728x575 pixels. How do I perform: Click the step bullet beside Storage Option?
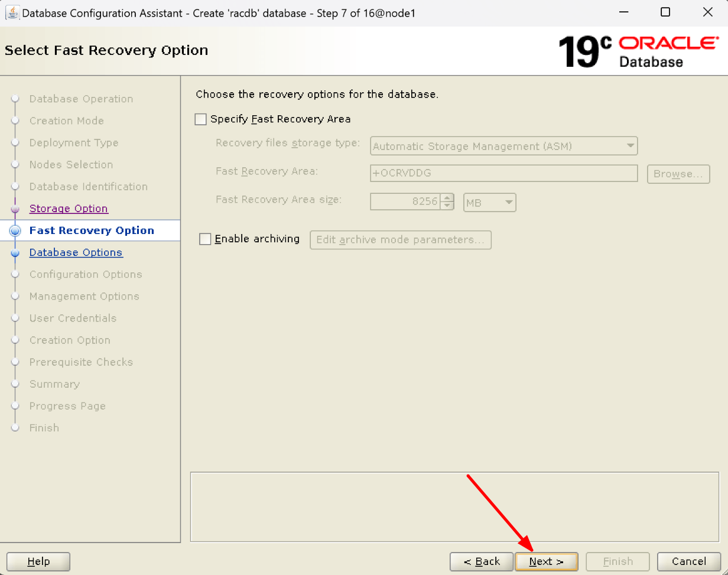(x=14, y=209)
